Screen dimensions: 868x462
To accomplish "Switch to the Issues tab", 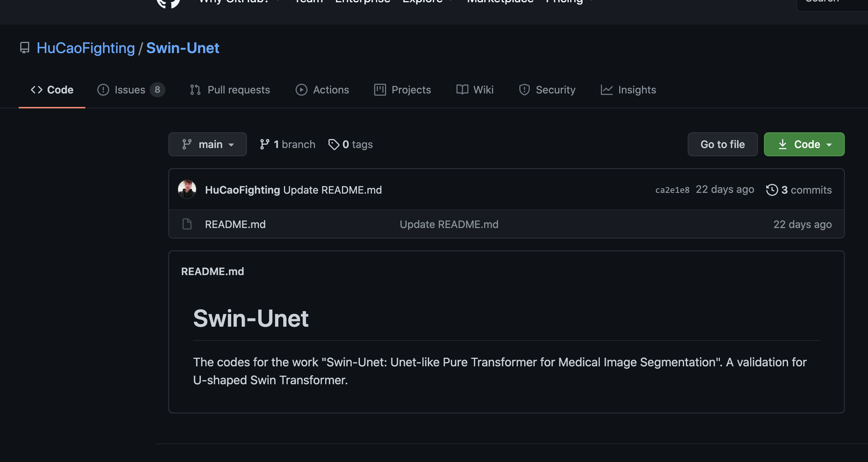I will [130, 90].
